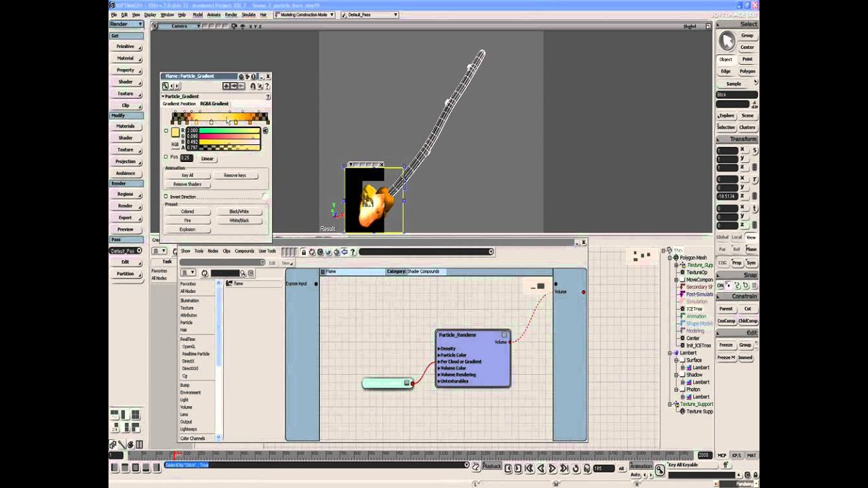Toggle the color animation checkbox beside swatch
This screenshot has height=488, width=868.
(165, 131)
